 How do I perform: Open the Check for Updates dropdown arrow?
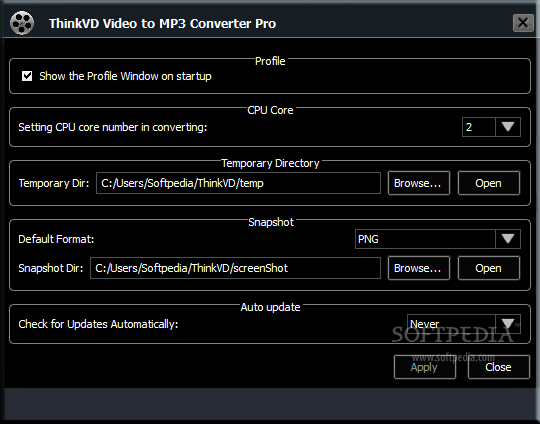[x=508, y=324]
